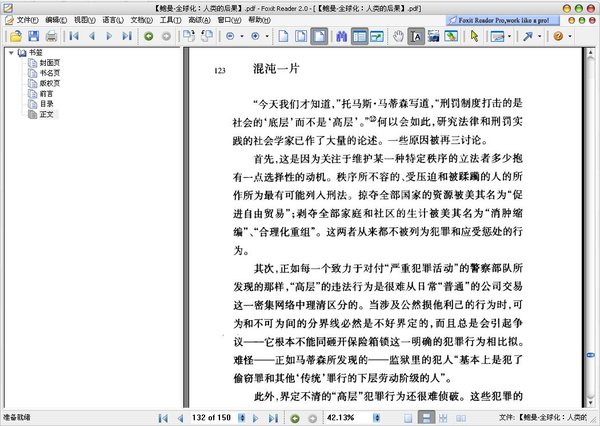The height and width of the screenshot is (426, 600).
Task: Open the 编辑 menu
Action: (x=56, y=20)
